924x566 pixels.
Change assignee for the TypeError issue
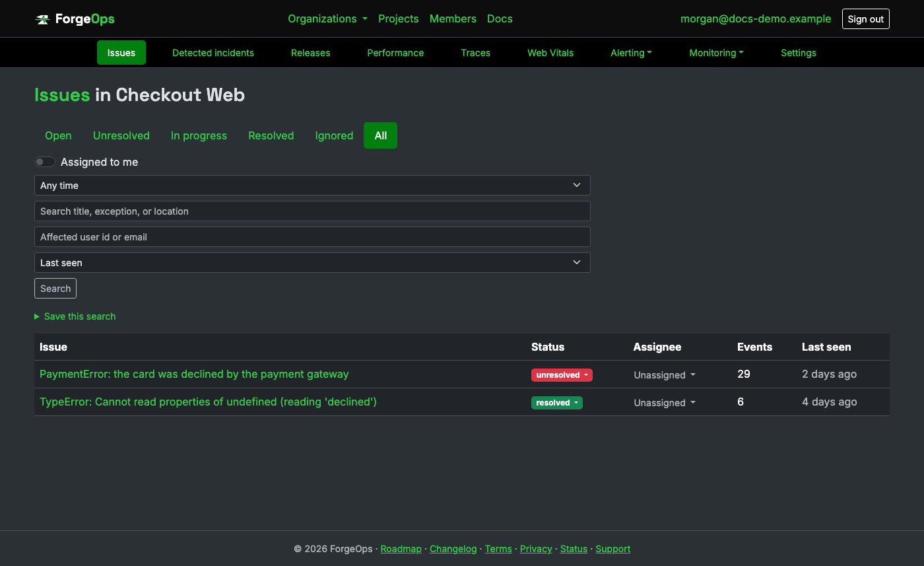[x=665, y=403]
